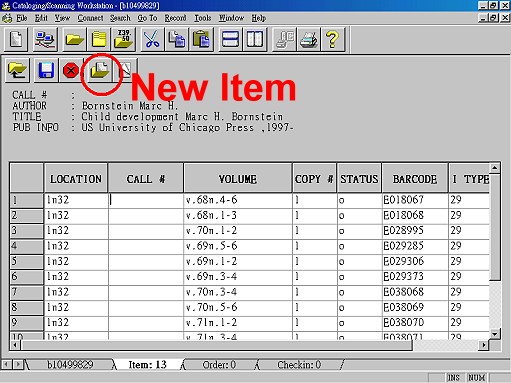Click the printer icon
Screen dimensions: 511x383
(x=308, y=39)
